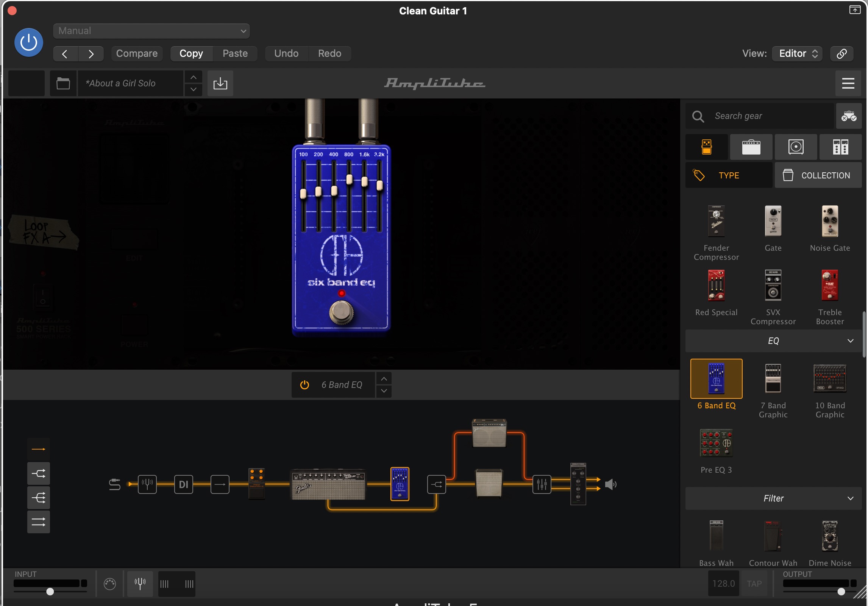Click the Compare button

pyautogui.click(x=137, y=54)
